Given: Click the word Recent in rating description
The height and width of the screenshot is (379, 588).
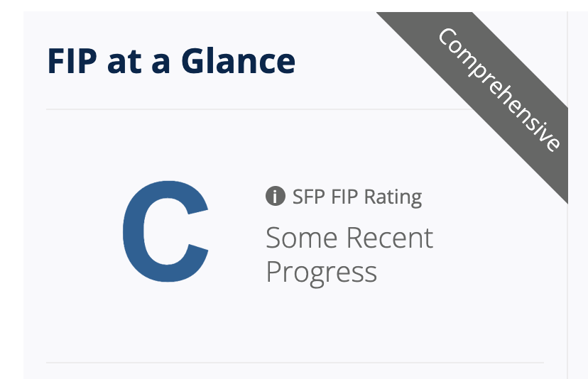Looking at the screenshot, I should pos(390,238).
